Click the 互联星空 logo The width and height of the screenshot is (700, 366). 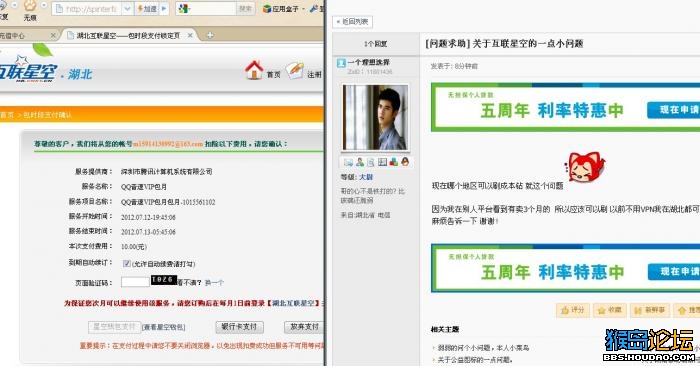click(x=28, y=71)
